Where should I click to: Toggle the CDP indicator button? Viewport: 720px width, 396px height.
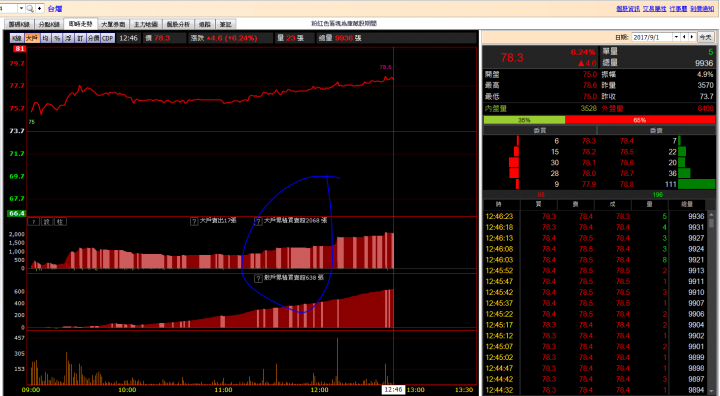click(x=107, y=38)
